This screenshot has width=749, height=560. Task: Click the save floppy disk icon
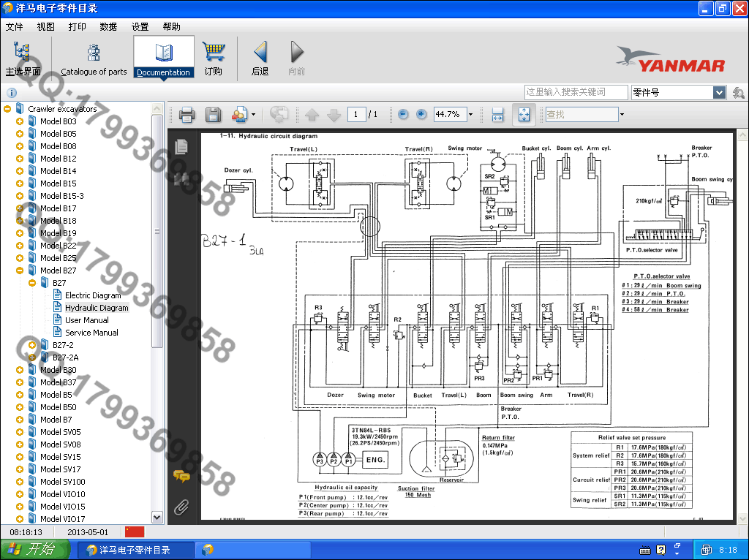tap(213, 115)
